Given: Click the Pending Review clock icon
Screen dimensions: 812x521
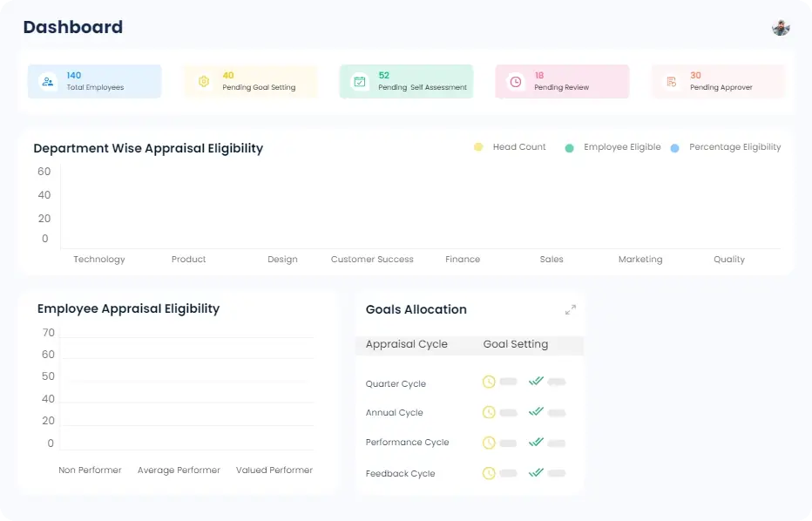Looking at the screenshot, I should click(515, 81).
